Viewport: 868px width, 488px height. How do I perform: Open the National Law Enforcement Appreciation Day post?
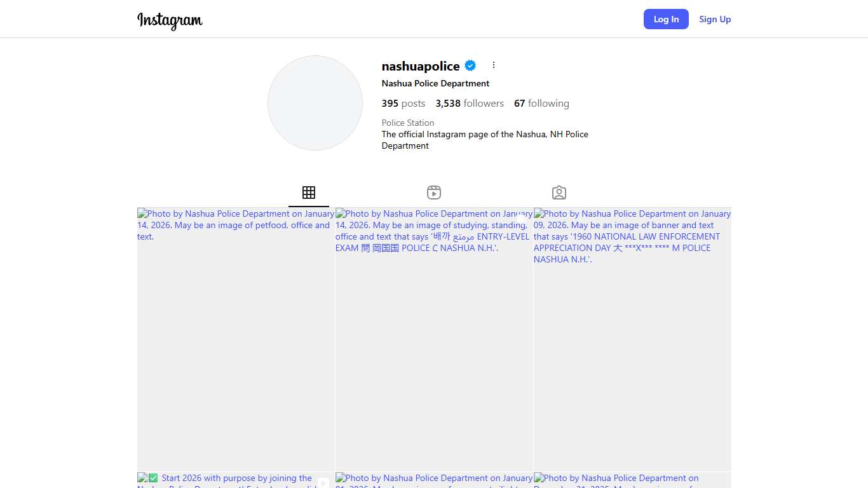coord(632,339)
